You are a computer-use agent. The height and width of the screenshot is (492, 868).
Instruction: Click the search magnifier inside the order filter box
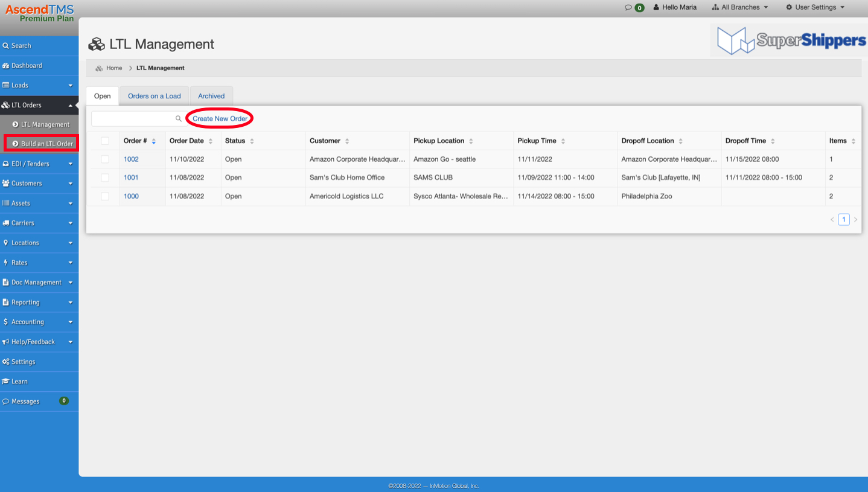point(178,119)
